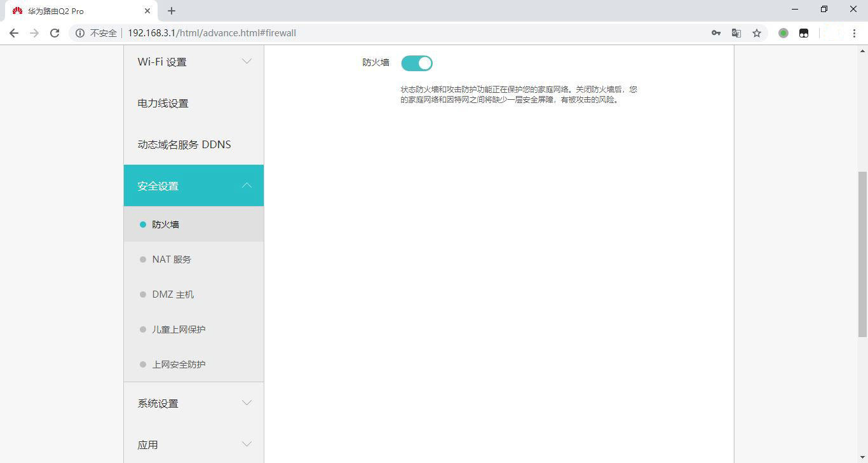Image resolution: width=868 pixels, height=463 pixels.
Task: Click the browser forward arrow
Action: (34, 33)
